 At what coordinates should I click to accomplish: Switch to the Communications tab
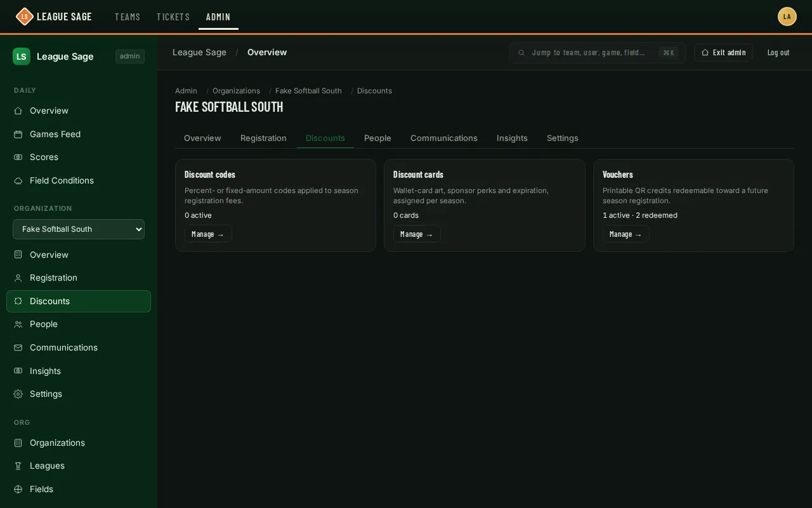444,138
